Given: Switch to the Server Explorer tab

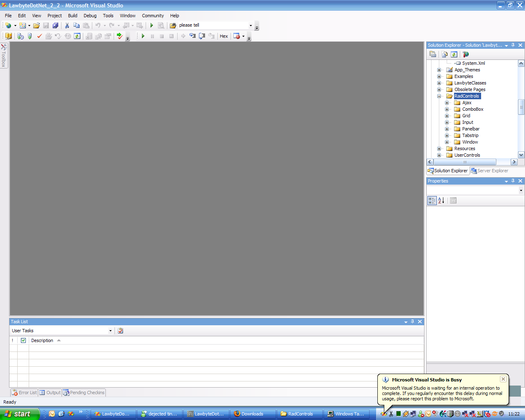Looking at the screenshot, I should tap(489, 171).
